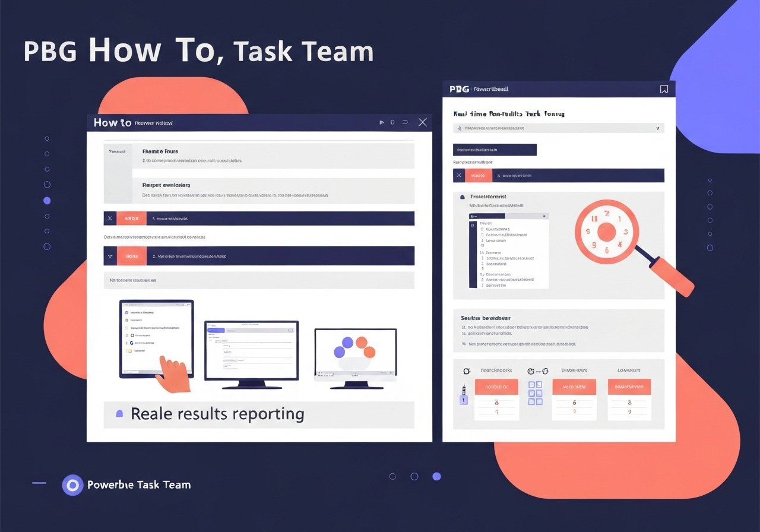
Task: Click the bell icon beside Reale results reporting
Action: [119, 414]
